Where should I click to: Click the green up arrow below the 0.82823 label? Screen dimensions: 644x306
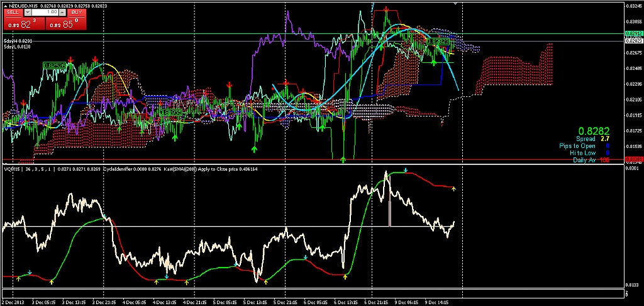[433, 63]
